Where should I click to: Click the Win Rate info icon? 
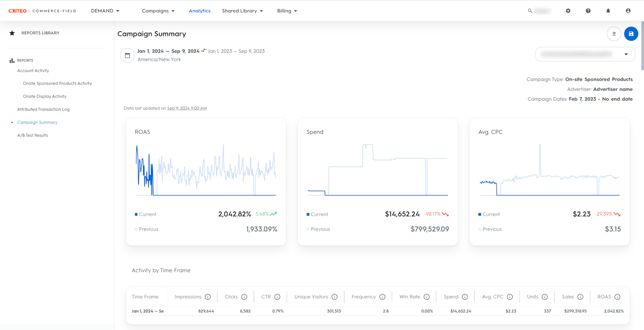pos(427,297)
